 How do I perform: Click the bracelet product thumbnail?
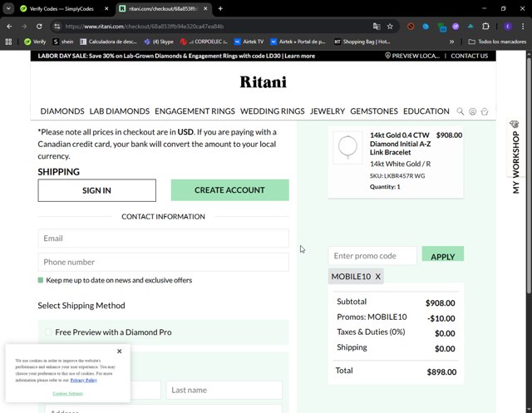(347, 148)
